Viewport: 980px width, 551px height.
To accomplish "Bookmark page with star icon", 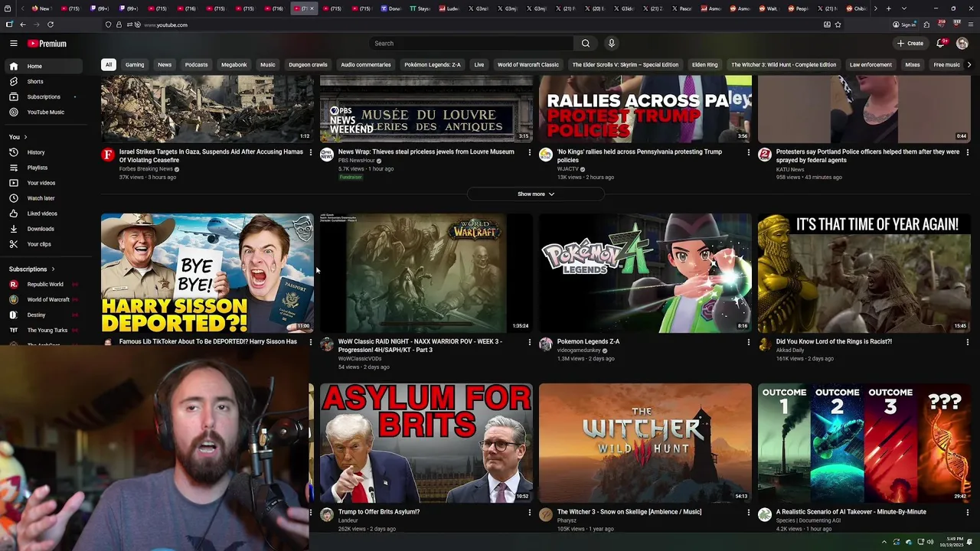I will coord(838,24).
